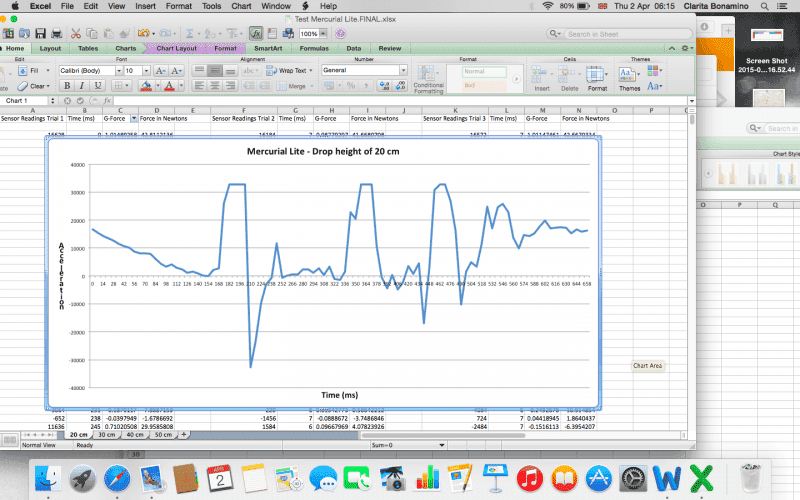Toggle Italic formatting

click(x=81, y=86)
